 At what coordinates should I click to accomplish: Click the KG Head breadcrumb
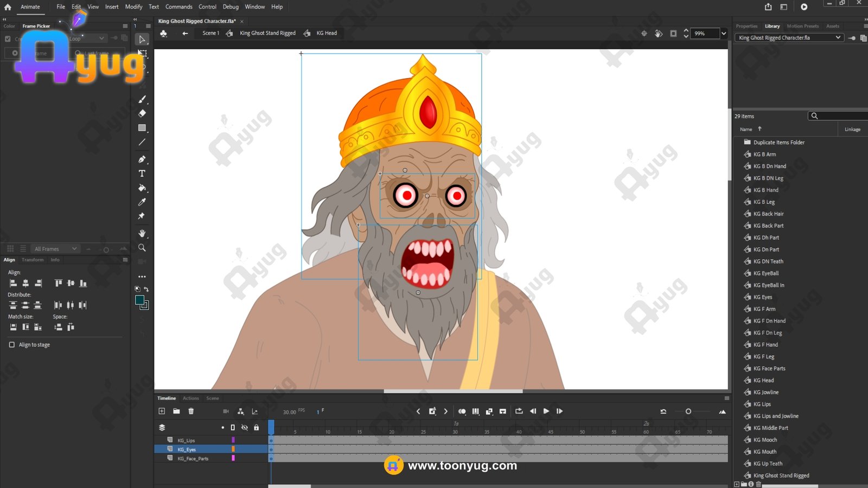327,33
